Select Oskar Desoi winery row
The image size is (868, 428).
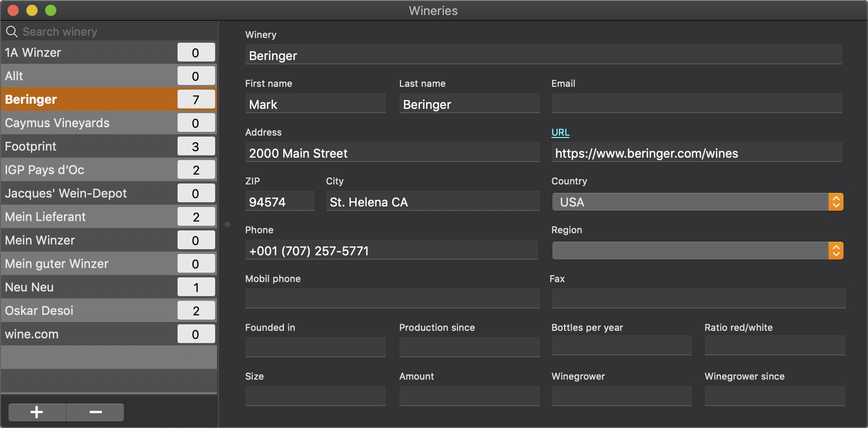tap(109, 310)
